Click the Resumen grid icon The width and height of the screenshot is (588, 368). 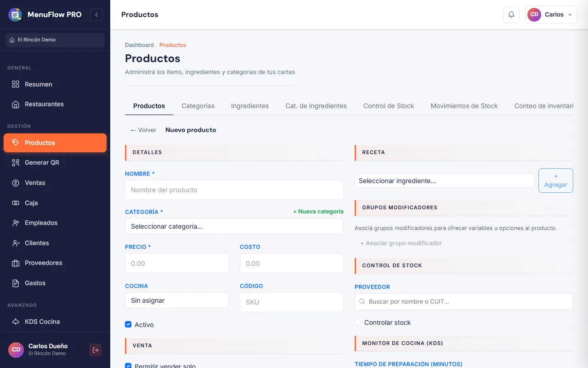coord(16,84)
